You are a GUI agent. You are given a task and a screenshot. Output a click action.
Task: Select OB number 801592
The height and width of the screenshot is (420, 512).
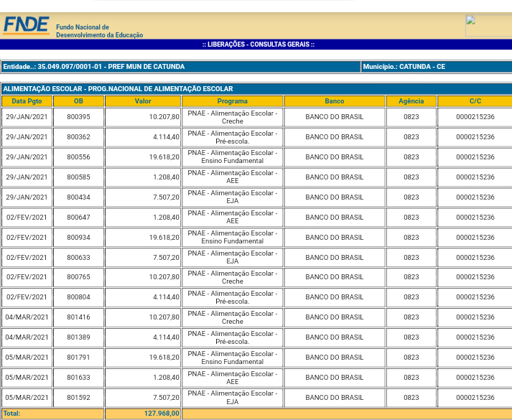(78, 398)
